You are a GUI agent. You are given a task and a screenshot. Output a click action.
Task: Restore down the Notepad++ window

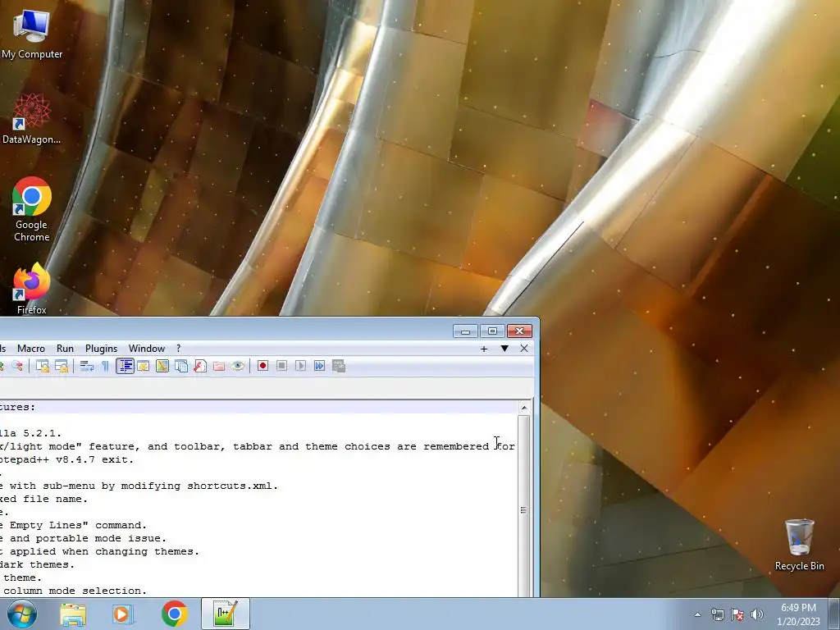click(x=492, y=331)
